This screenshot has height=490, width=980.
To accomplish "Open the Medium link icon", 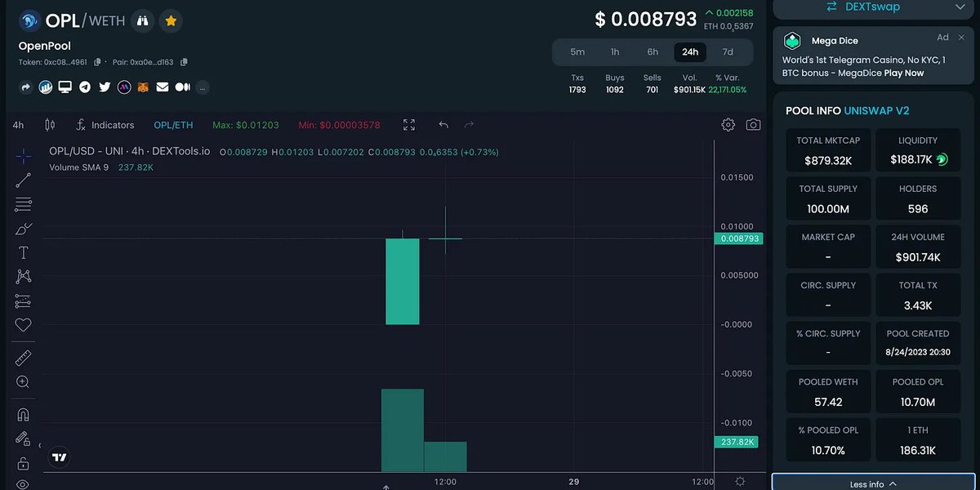I will pos(182,87).
